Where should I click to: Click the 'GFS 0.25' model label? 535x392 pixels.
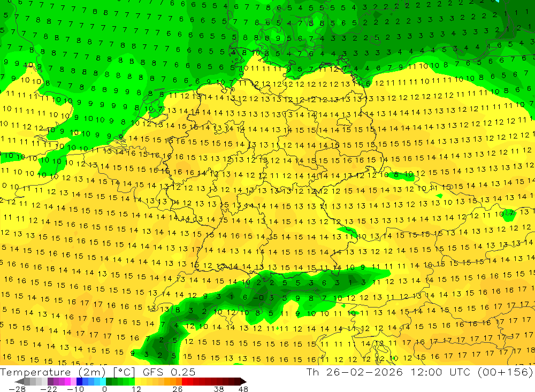click(169, 372)
